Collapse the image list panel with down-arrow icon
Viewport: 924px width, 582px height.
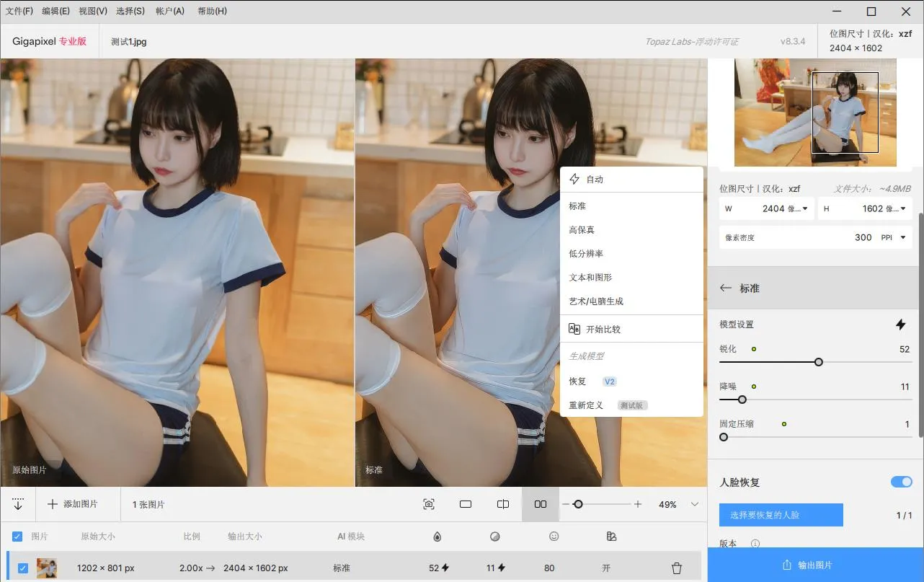(18, 504)
